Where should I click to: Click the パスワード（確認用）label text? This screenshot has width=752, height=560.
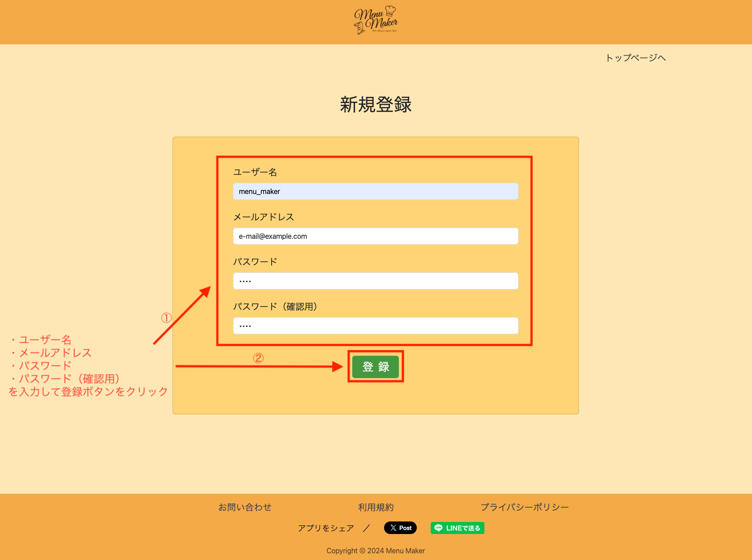pos(275,306)
